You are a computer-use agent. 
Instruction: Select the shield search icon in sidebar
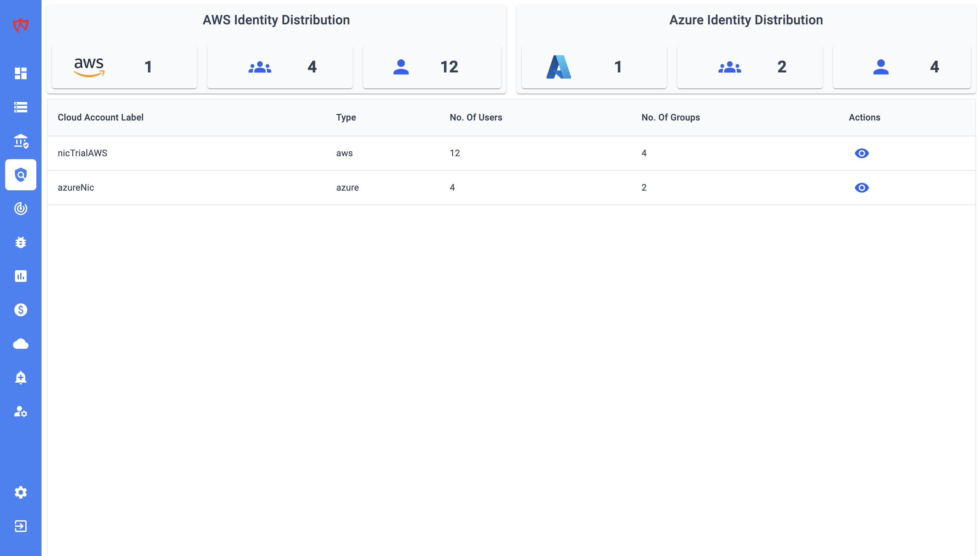click(x=20, y=175)
